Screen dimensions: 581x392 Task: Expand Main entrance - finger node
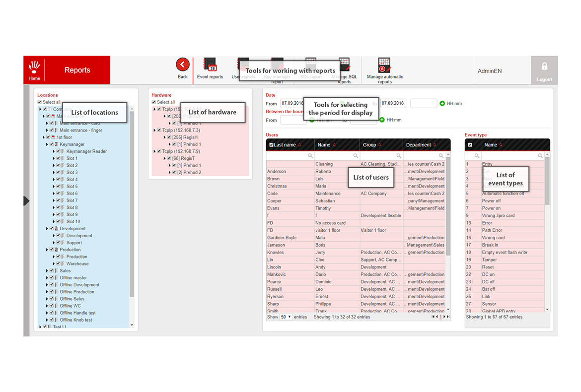47,131
